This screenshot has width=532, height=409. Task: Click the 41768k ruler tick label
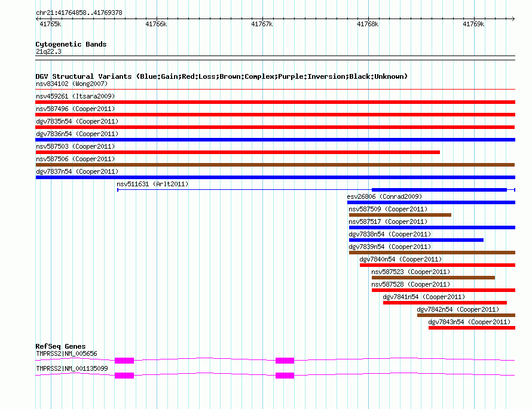[x=368, y=24]
